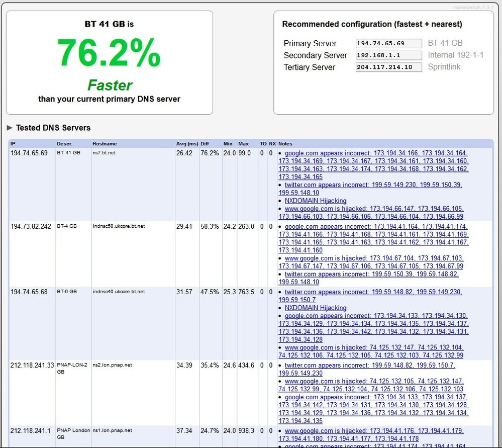Click hostname indnsc40.ukcore.bt.net
Viewport: 502px width, 448px height.
tap(119, 292)
